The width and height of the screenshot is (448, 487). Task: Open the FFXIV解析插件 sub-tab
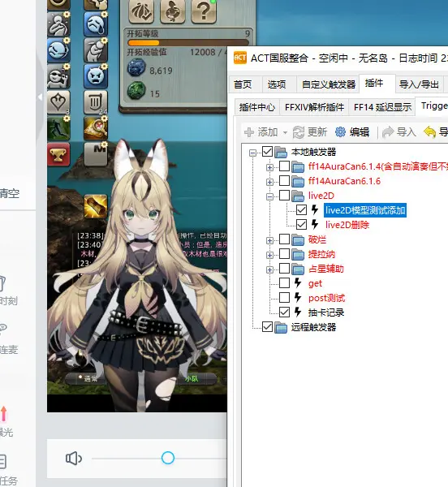(x=314, y=107)
